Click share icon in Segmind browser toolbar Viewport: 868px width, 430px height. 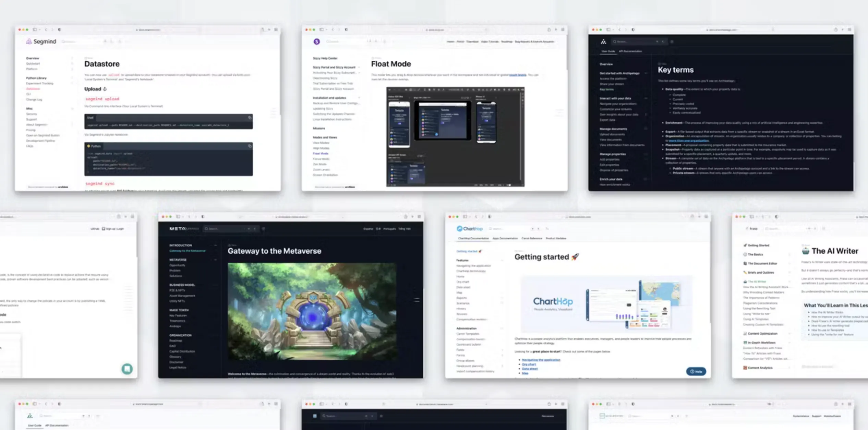point(262,30)
